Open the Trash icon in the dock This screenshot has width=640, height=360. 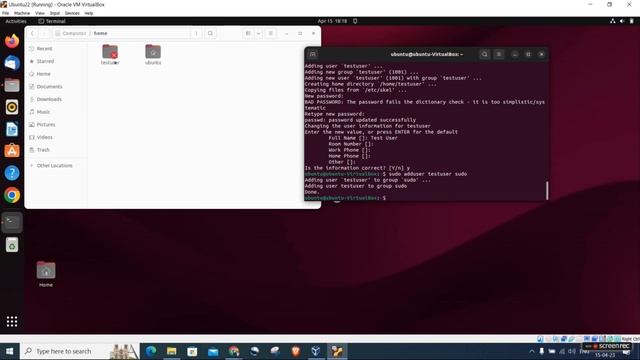pos(12,245)
